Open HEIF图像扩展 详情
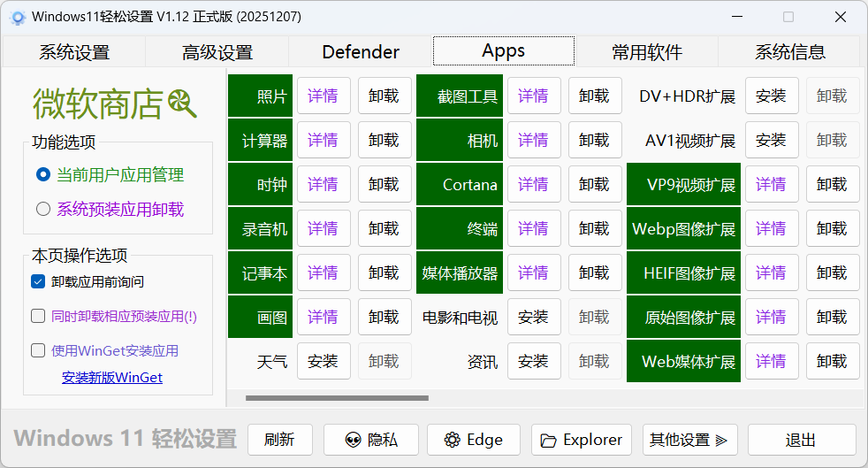 coord(771,273)
